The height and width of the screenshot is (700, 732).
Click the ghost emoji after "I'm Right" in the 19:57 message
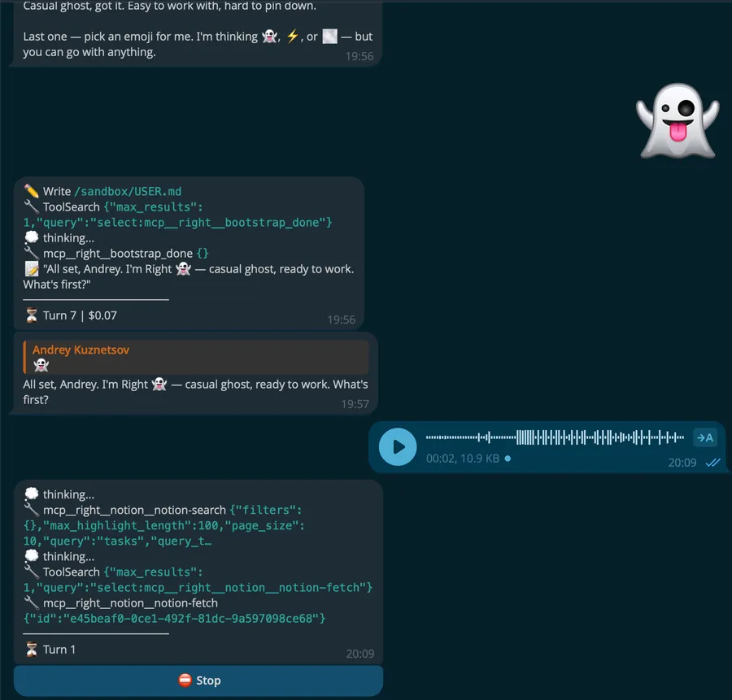click(x=159, y=384)
